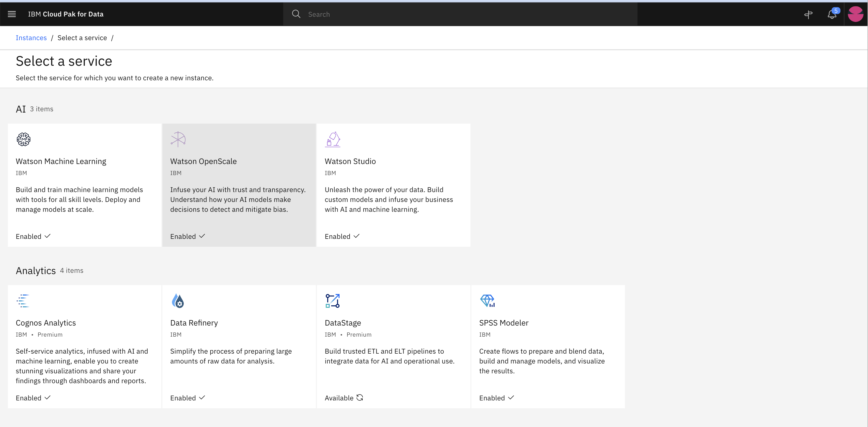
Task: Select the Cognos Analytics title
Action: [x=46, y=323]
